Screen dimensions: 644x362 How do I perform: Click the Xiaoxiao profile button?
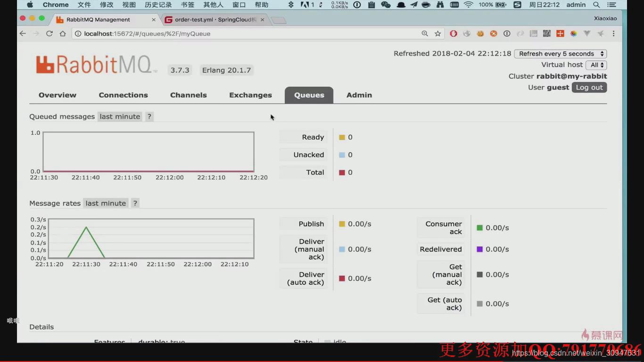tap(605, 18)
